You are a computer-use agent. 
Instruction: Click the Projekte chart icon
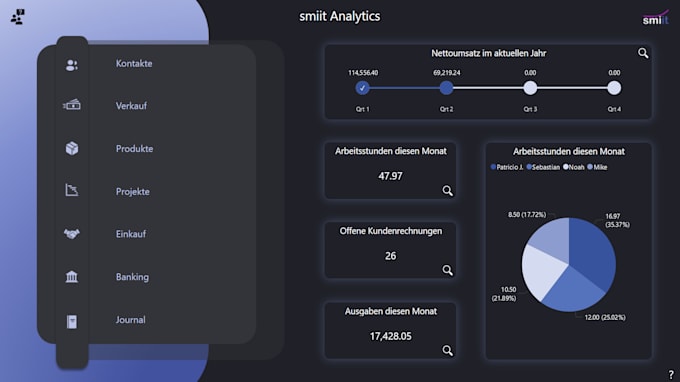(72, 189)
